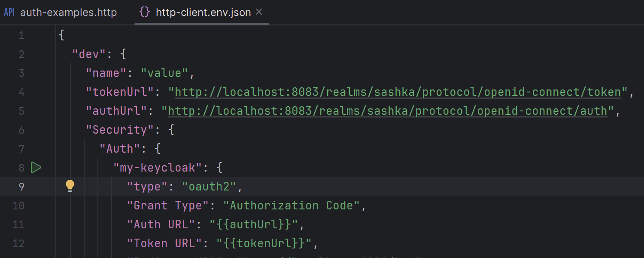Viewport: 644px width, 258px height.
Task: Click the run gutter arrow next to my-keycloak
Action: 36,167
